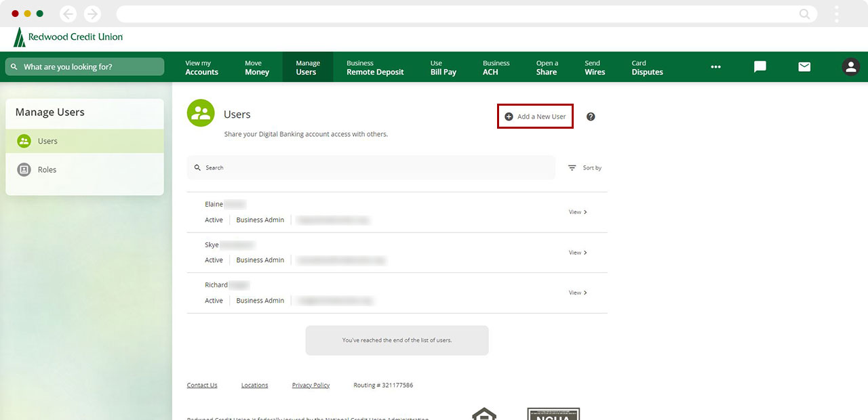Select Users in the Manage Users sidebar

click(x=85, y=141)
